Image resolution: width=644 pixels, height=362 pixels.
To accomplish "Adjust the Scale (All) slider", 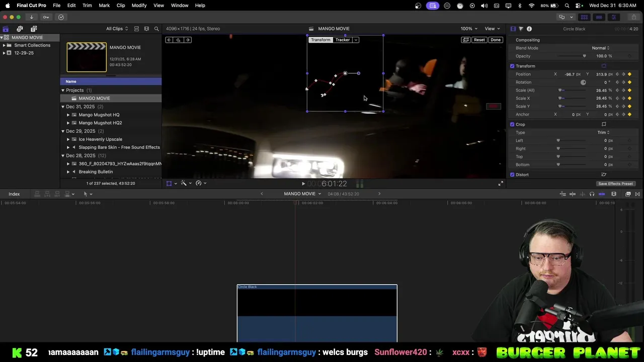I will pyautogui.click(x=572, y=90).
